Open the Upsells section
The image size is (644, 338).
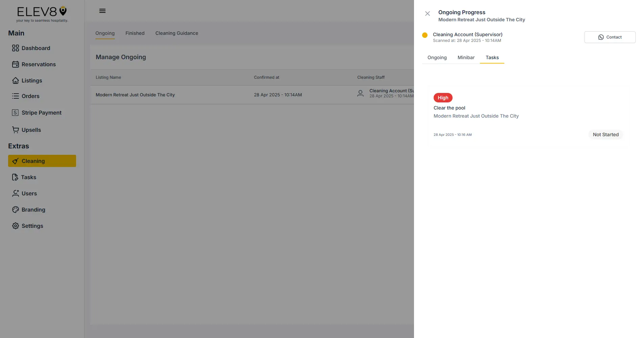pyautogui.click(x=31, y=130)
